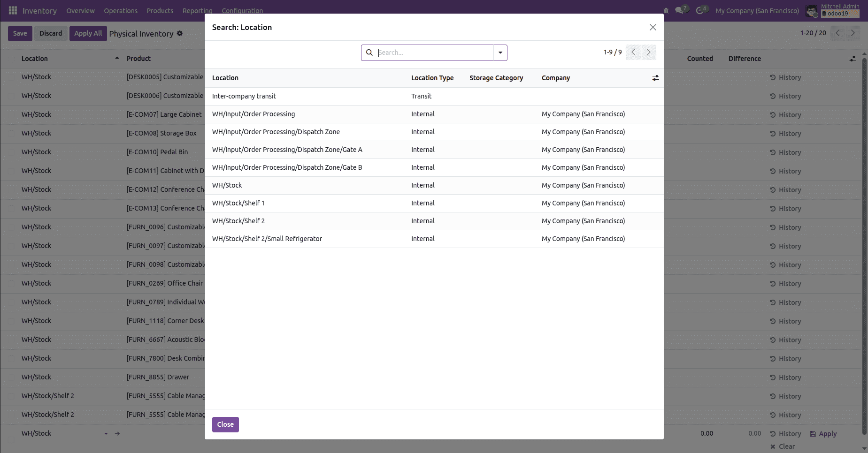This screenshot has width=868, height=453.
Task: Open History for E-COM07 Large Cabinet row
Action: click(785, 115)
